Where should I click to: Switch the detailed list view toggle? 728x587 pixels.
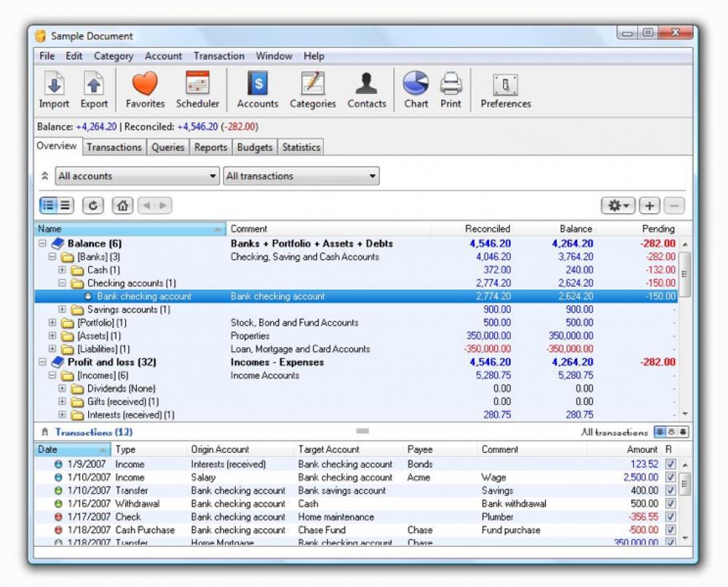[x=66, y=205]
